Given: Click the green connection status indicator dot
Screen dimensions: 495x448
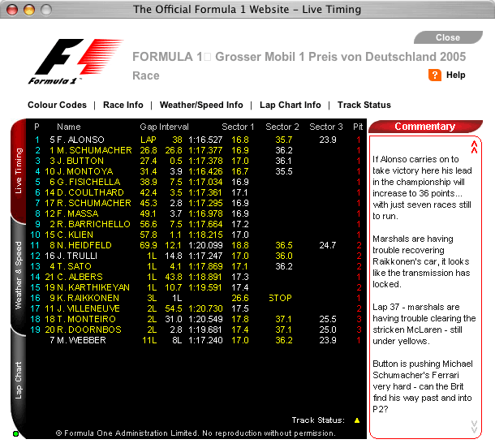Looking at the screenshot, I should 15,433.
